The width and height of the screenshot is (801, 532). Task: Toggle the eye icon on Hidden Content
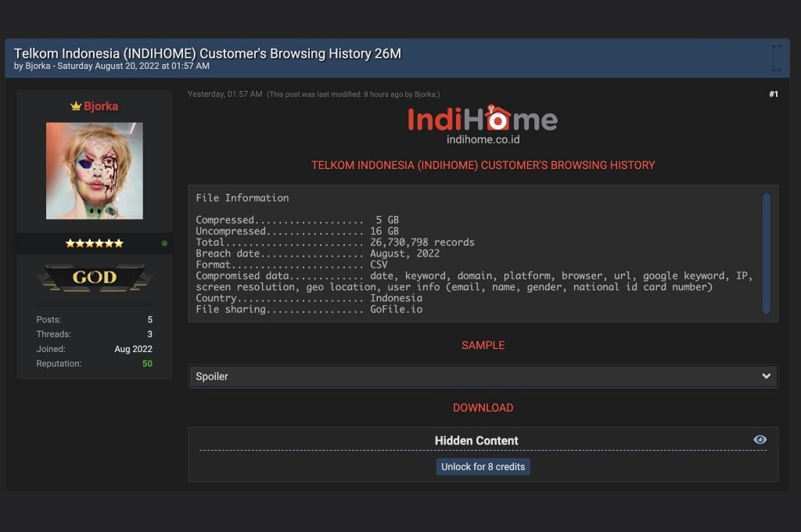[x=760, y=440]
